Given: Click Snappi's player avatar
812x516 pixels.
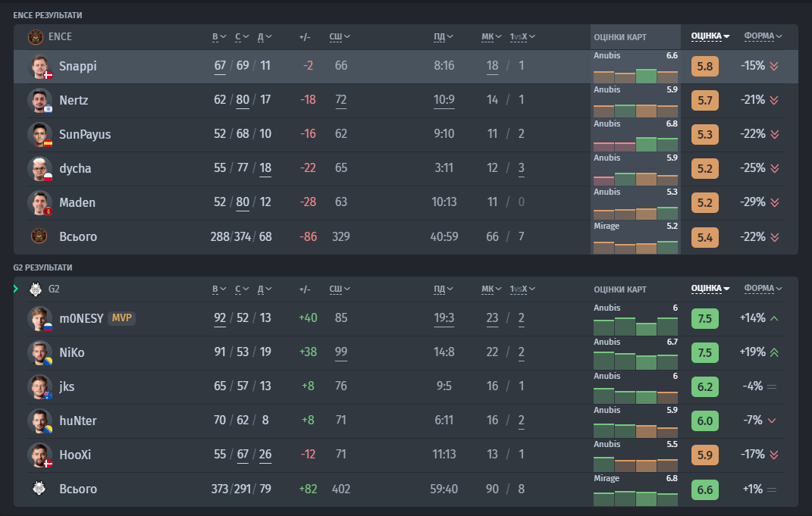Looking at the screenshot, I should point(40,66).
